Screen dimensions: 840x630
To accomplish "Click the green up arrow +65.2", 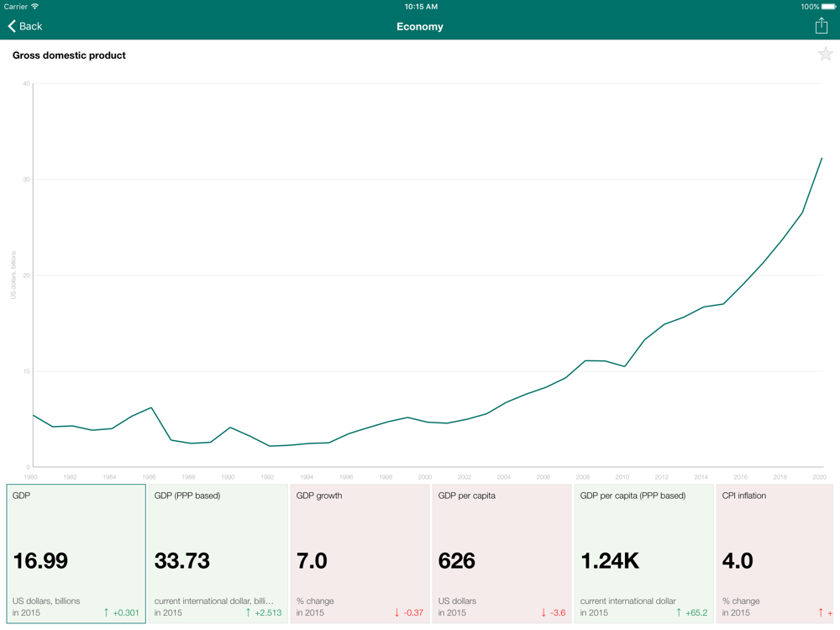I will (691, 612).
